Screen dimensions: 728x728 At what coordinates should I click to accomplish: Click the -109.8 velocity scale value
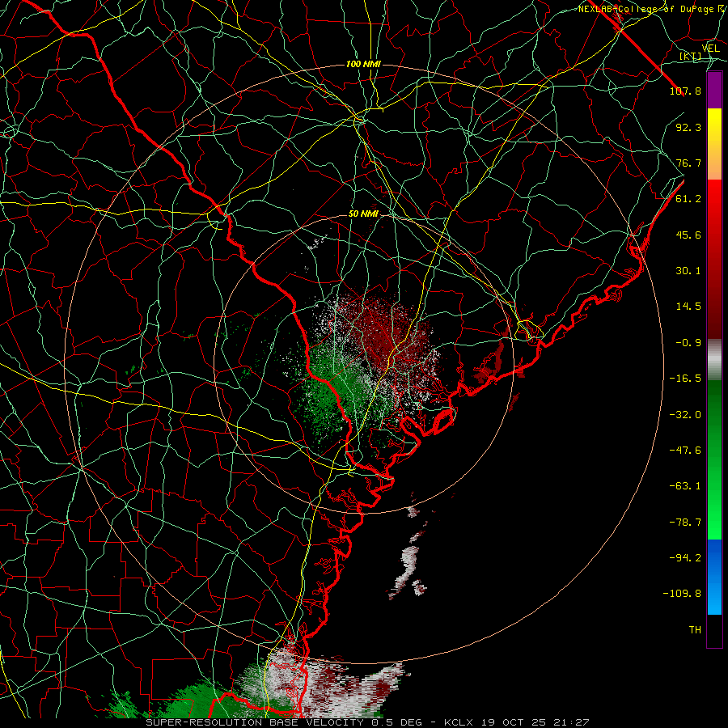(682, 594)
